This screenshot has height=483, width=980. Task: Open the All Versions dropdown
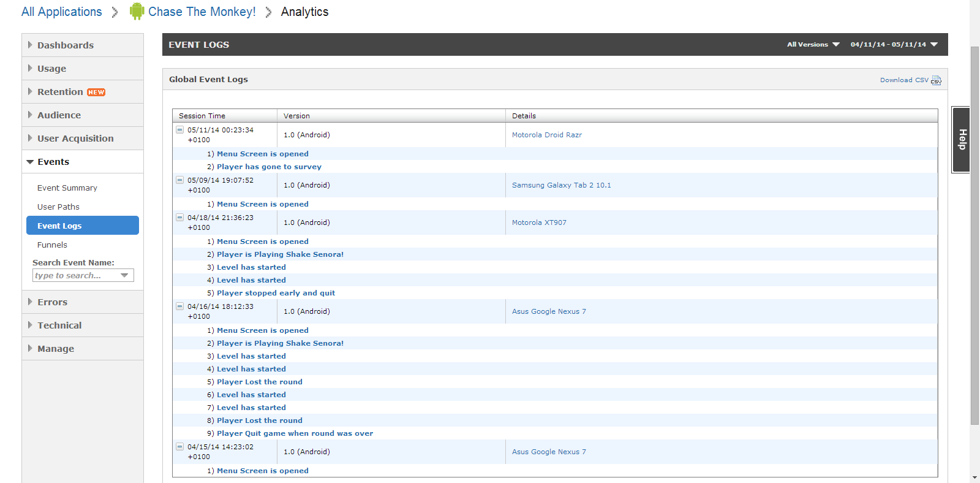(x=813, y=45)
